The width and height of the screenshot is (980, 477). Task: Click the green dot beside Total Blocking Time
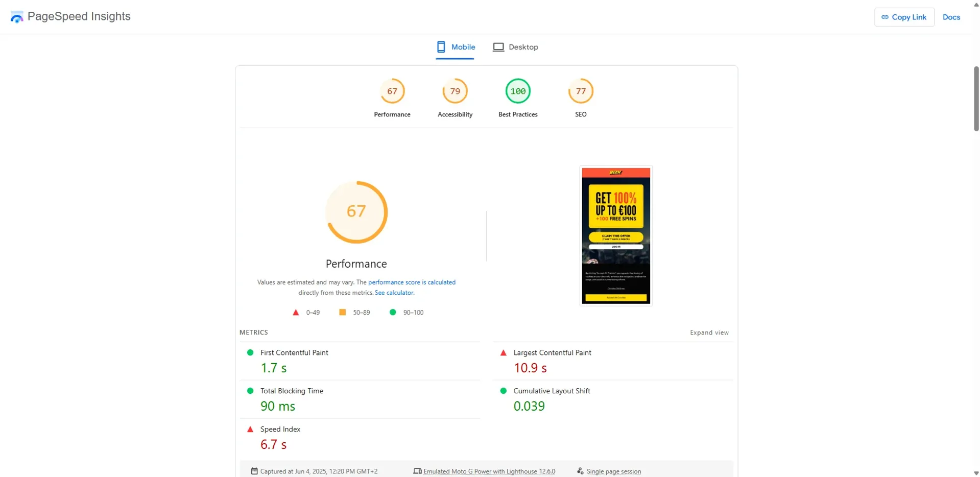pos(250,391)
